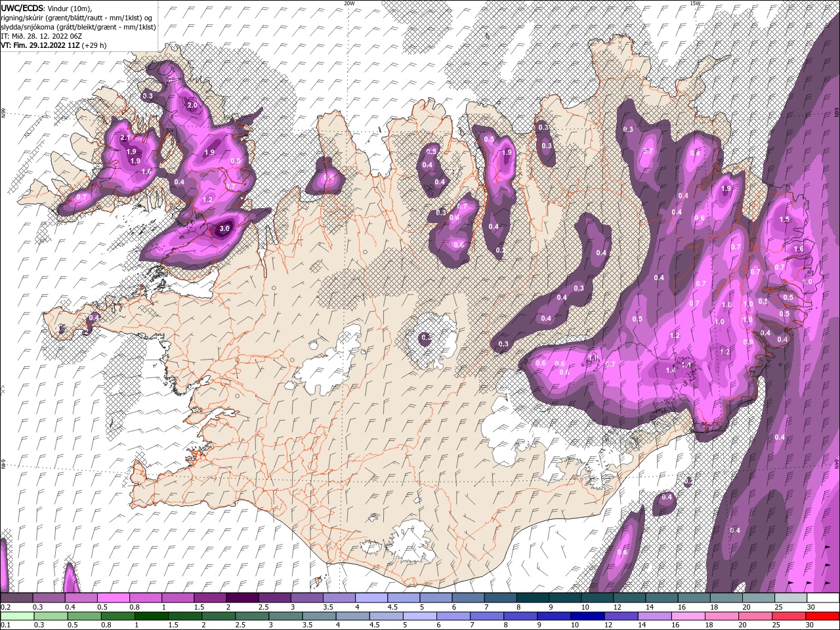Select the green-row swatch starting at 2
Image resolution: width=840 pixels, height=630 pixels.
219,616
